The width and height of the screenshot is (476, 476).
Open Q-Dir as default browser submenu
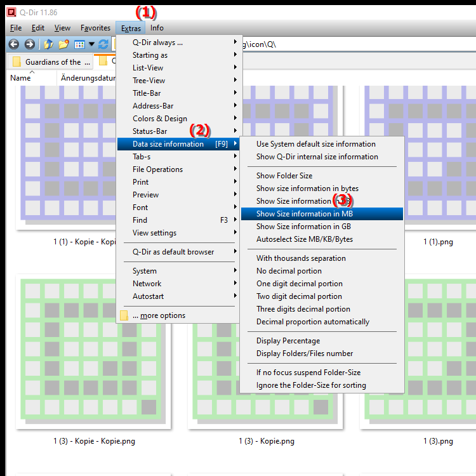(x=178, y=252)
